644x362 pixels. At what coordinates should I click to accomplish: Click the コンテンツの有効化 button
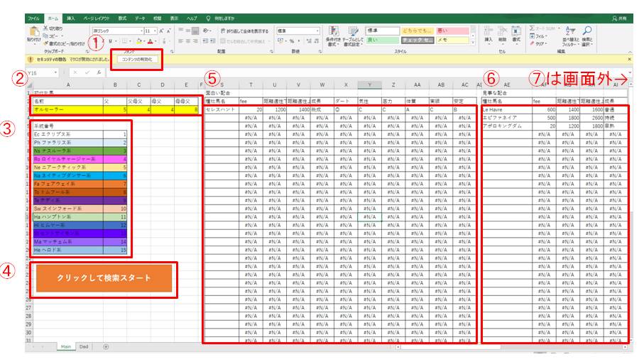(x=138, y=60)
